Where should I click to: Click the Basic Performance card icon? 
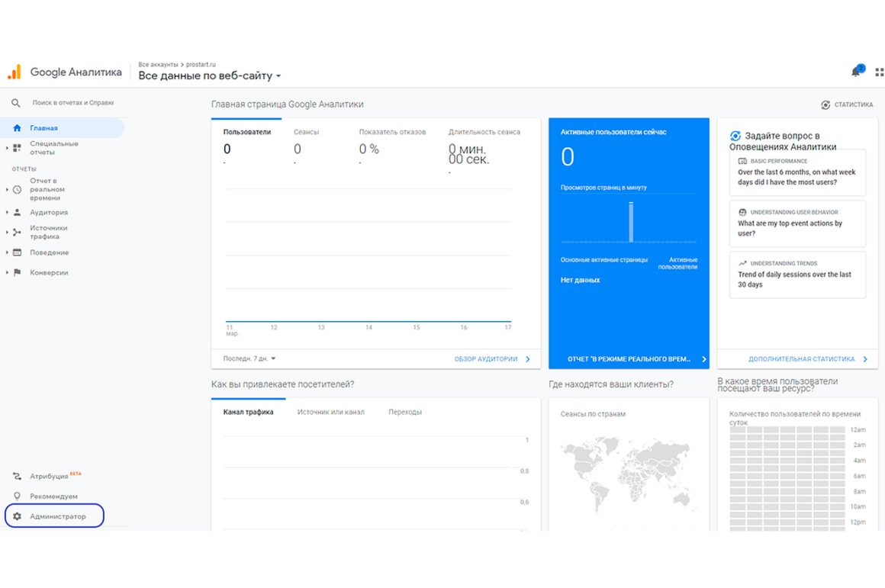[x=742, y=162]
